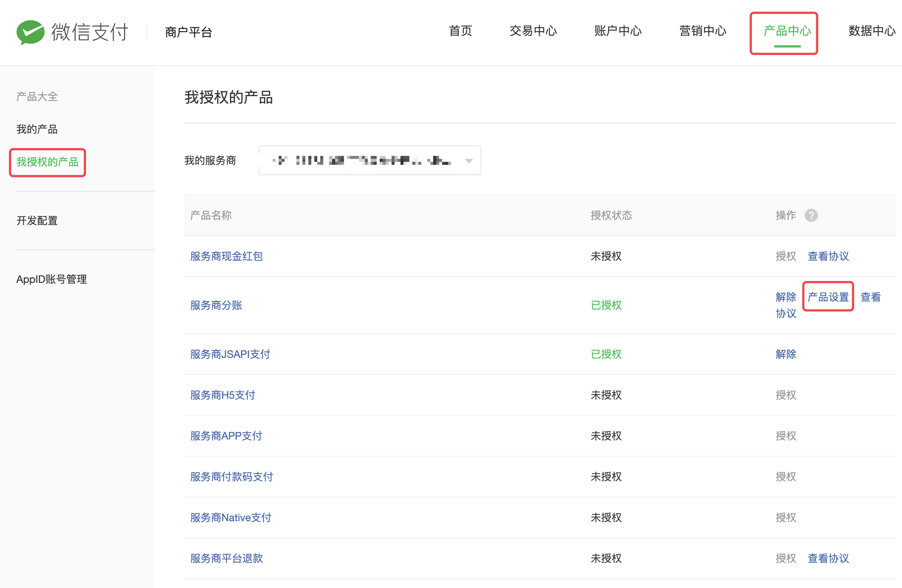902x588 pixels.
Task: Select 我授权的产品 in the sidebar
Action: 48,162
